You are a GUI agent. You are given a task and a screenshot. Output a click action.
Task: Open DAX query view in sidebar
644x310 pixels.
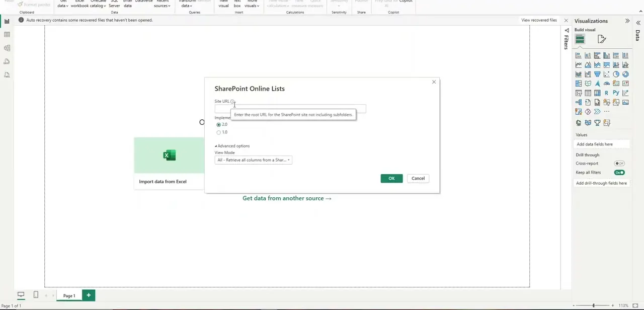coord(7,61)
